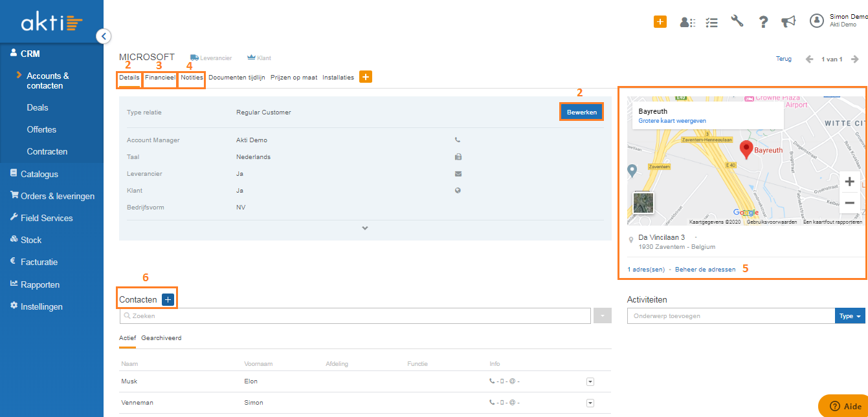Click the akti logo
The image size is (868, 417).
(52, 23)
